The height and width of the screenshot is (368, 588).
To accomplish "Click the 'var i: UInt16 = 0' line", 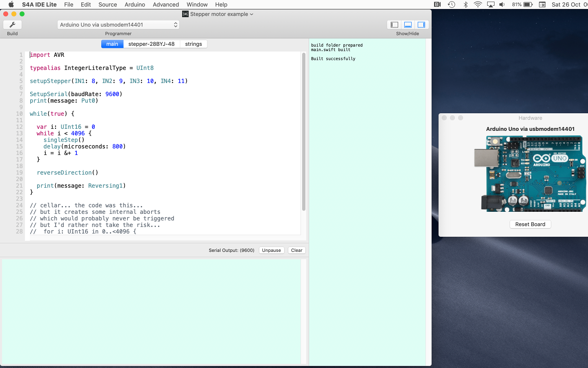I will (66, 127).
